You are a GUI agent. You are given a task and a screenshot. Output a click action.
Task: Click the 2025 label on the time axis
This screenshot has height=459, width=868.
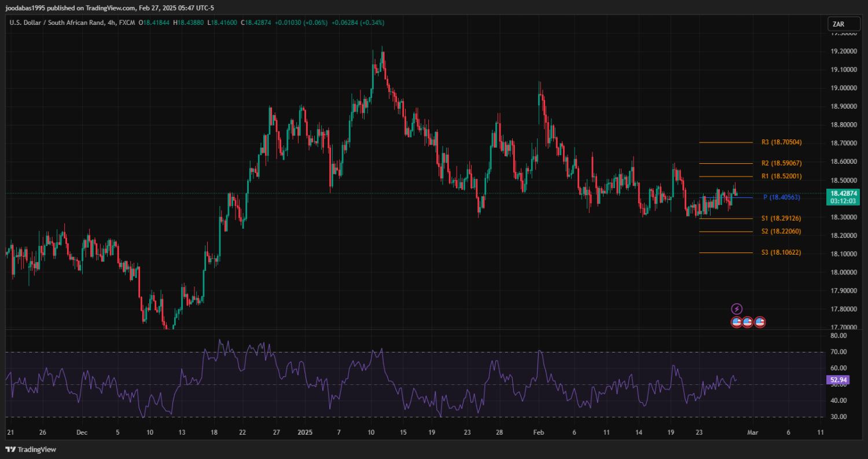[x=304, y=432]
